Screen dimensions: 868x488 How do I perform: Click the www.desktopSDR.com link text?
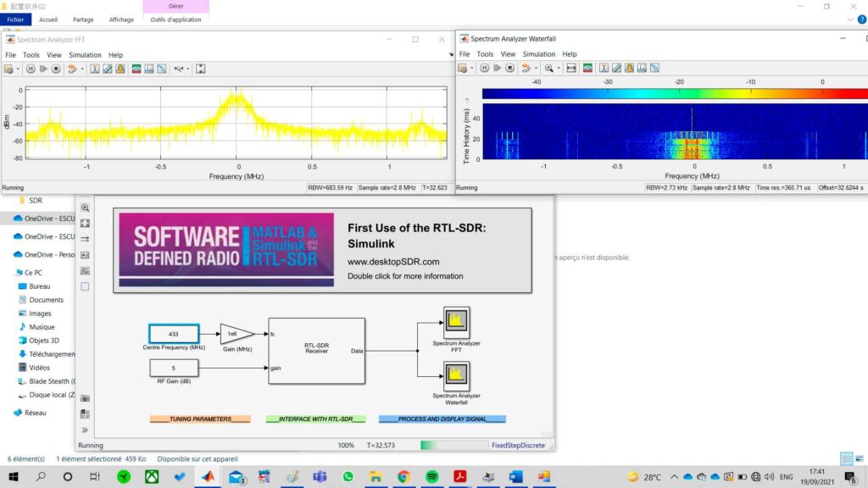coord(393,262)
